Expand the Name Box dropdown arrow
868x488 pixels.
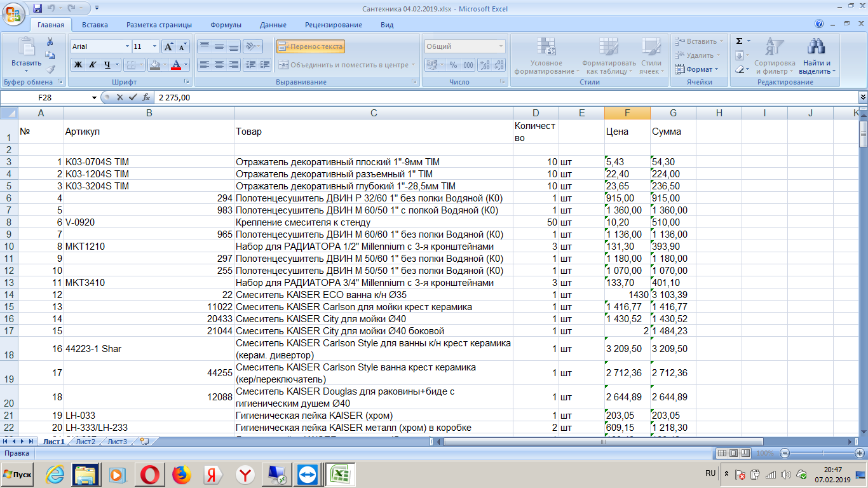tap(95, 97)
